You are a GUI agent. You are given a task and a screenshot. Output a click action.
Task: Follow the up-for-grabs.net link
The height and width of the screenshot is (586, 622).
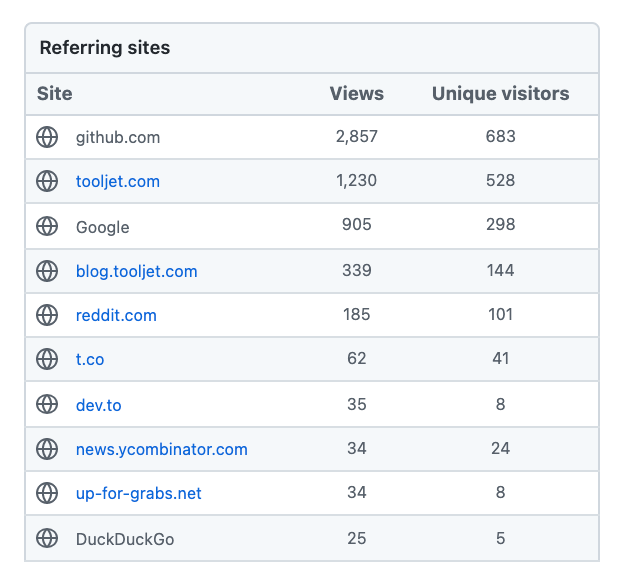(139, 494)
